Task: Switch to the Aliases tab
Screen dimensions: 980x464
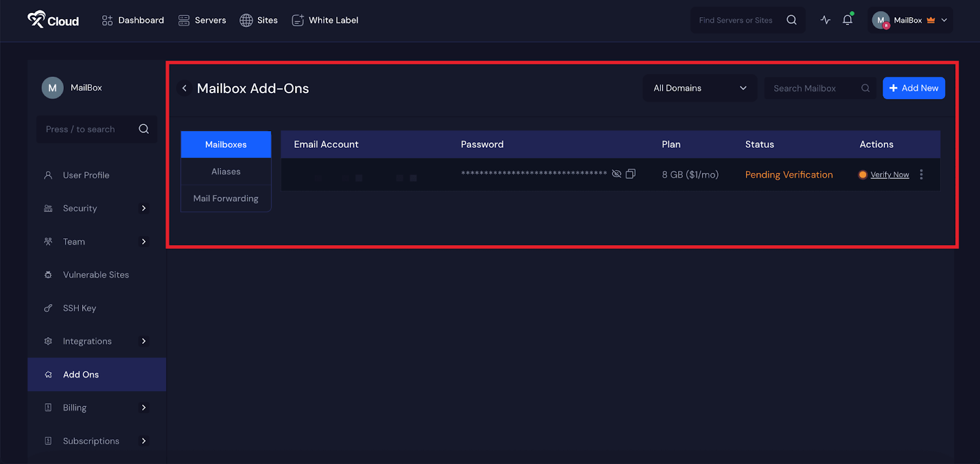Action: [226, 172]
